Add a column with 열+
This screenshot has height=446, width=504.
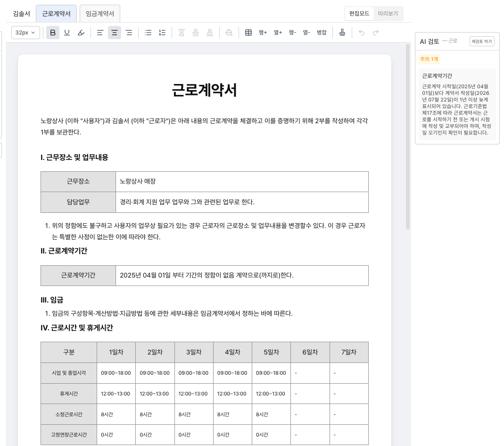pyautogui.click(x=278, y=33)
